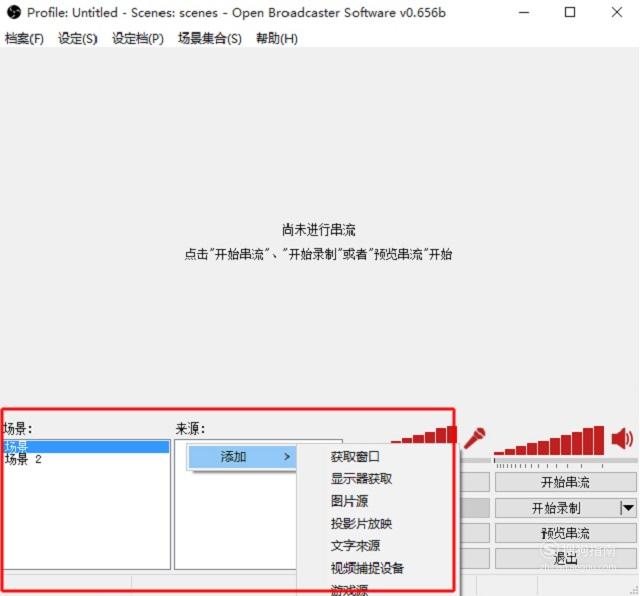Choose 文字来源 from the add submenu
This screenshot has height=596, width=640.
(355, 546)
